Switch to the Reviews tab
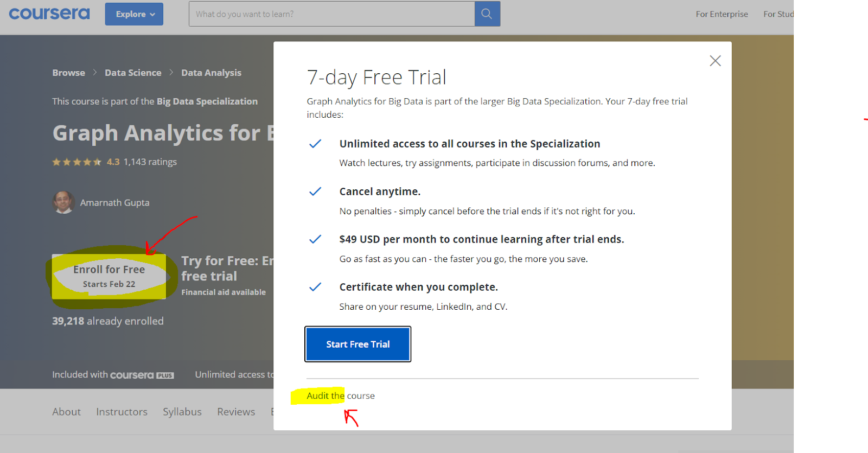 tap(236, 412)
